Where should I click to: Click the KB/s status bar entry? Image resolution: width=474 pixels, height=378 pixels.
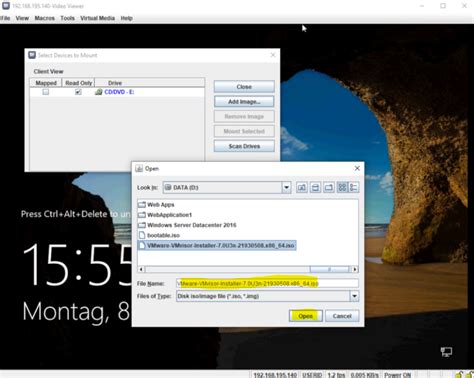click(x=364, y=375)
